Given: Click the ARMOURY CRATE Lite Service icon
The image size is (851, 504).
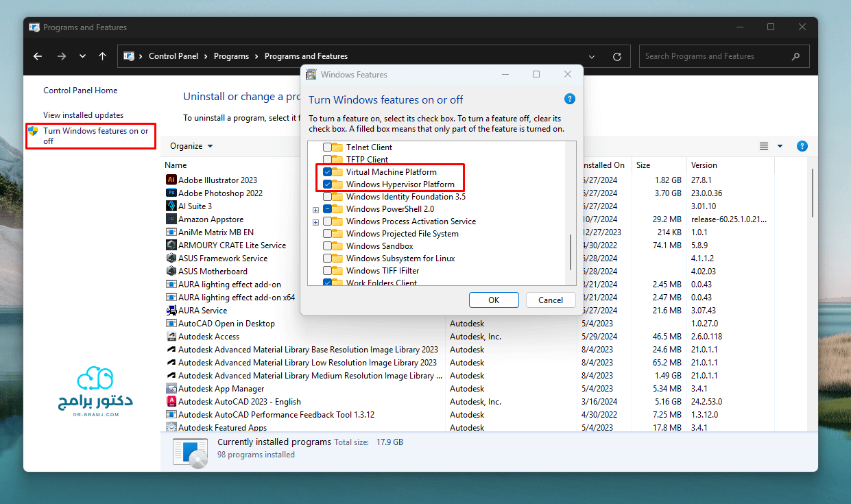Looking at the screenshot, I should (x=171, y=245).
